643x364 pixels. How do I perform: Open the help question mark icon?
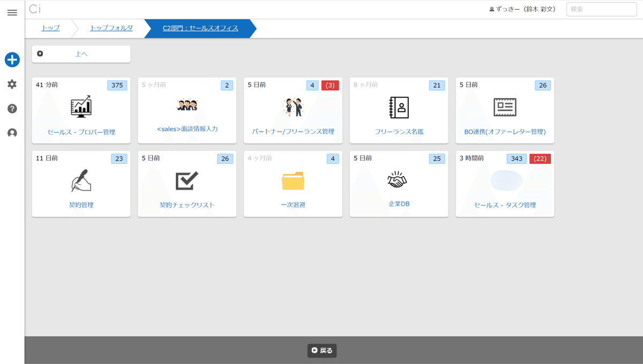[x=12, y=109]
